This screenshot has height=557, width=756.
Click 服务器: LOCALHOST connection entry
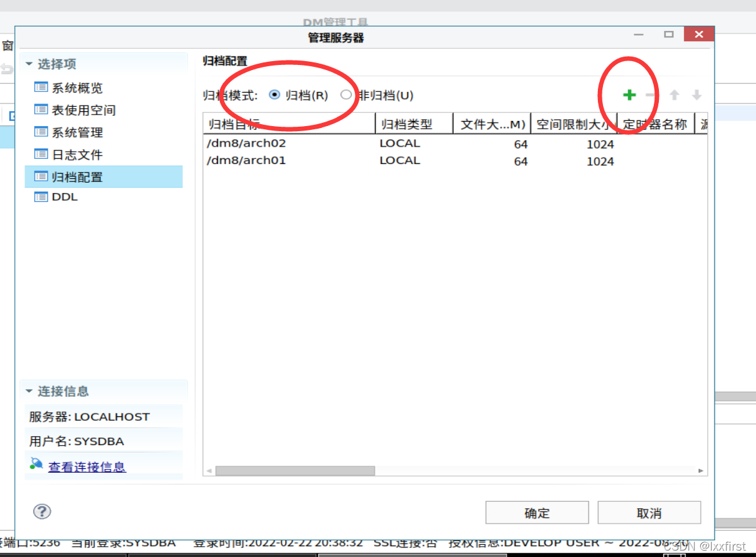pos(104,417)
